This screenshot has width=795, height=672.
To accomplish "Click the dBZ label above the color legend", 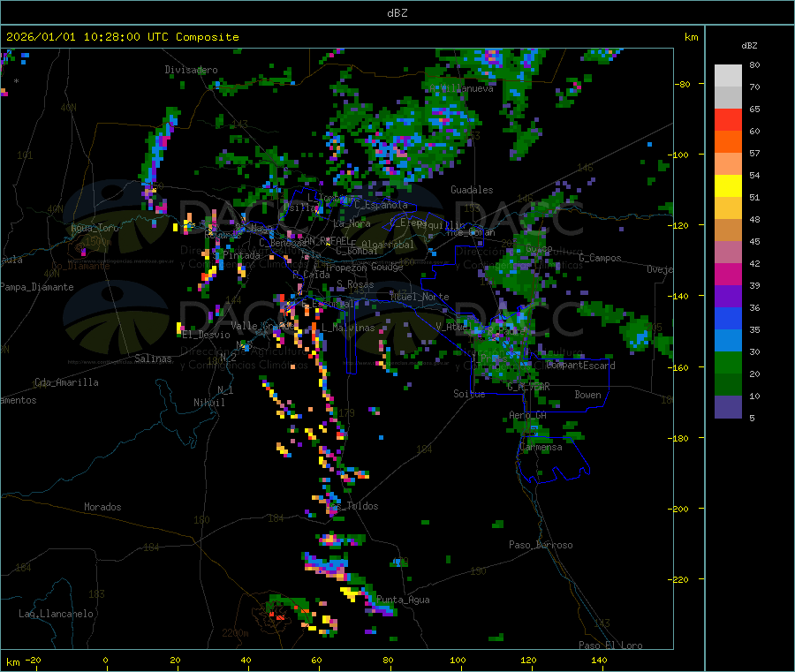I will [749, 46].
